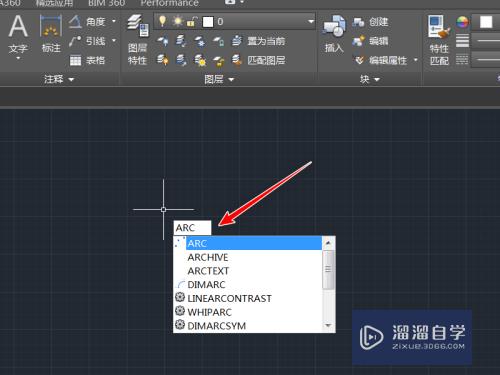Screen dimensions: 500x375
Task: Click 置为当前 make current layer
Action: pos(259,41)
